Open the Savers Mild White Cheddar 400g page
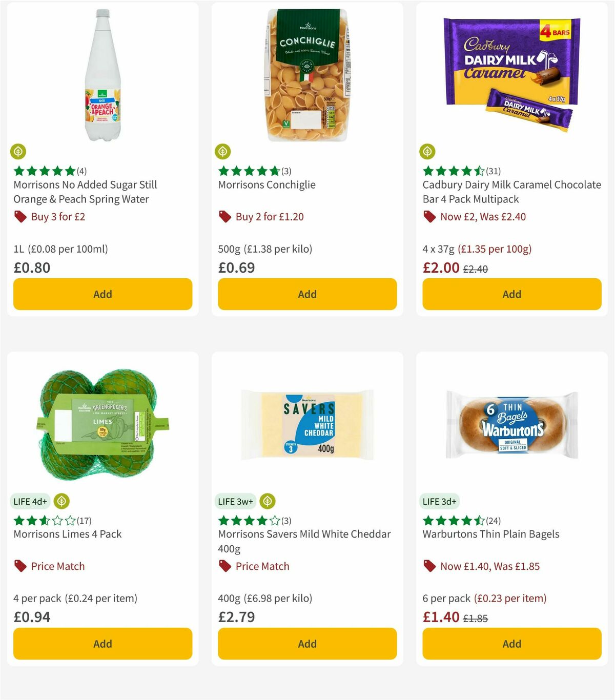Screen dimensions: 615x700 tap(304, 541)
